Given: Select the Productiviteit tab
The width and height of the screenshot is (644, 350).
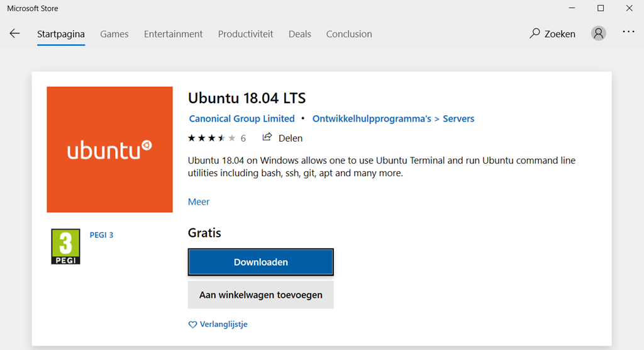Looking at the screenshot, I should click(x=246, y=34).
